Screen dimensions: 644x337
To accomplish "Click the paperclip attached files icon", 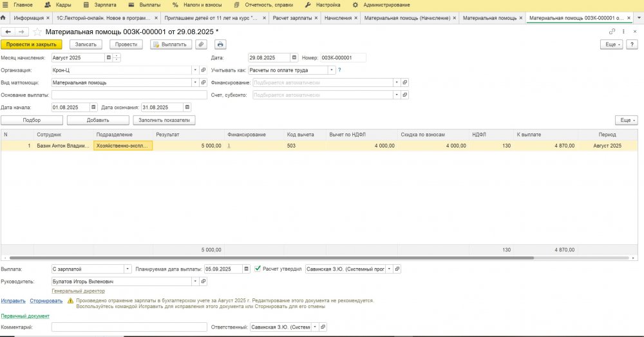I will point(202,44).
